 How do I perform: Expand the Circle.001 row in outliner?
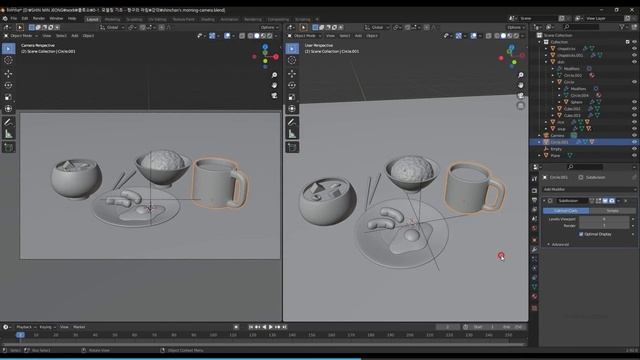pyautogui.click(x=540, y=142)
